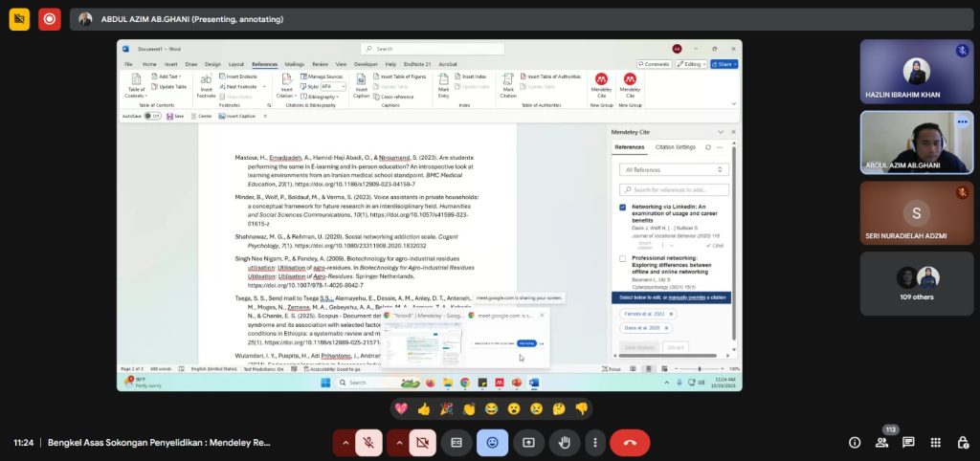Click the Insert Caption icon
Image resolution: width=980 pixels, height=461 pixels.
point(361,85)
